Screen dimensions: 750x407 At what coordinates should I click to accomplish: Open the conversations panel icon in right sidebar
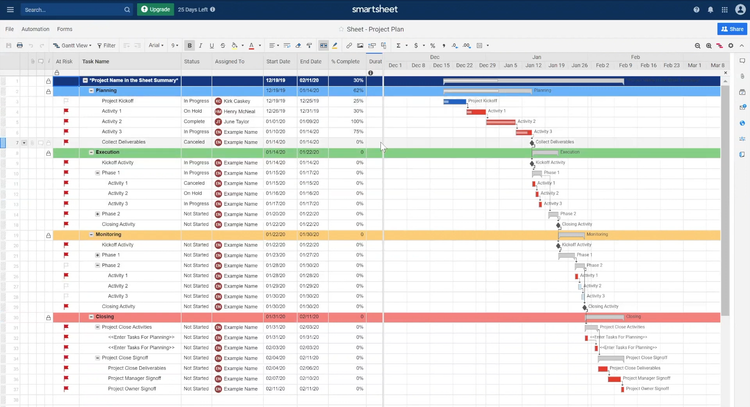click(742, 61)
